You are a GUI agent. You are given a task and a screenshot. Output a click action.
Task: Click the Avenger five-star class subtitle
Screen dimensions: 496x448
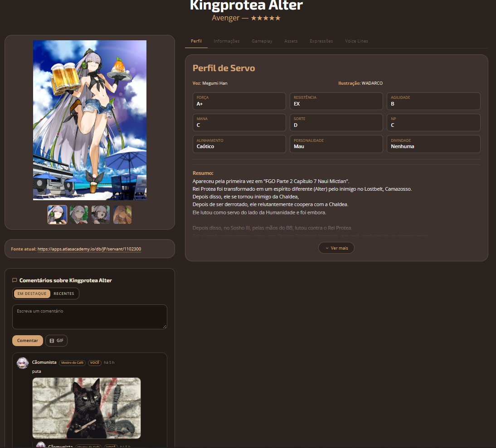click(246, 18)
